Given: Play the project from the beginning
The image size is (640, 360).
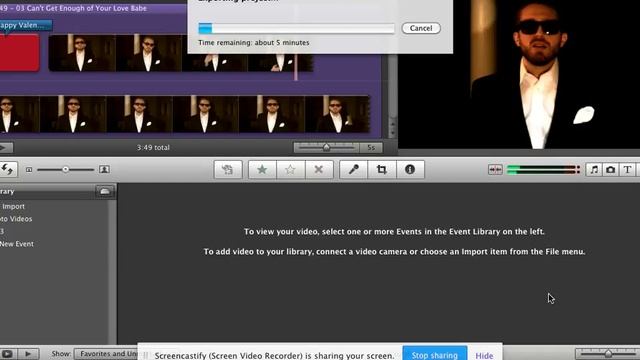Looking at the screenshot, I should click(x=6, y=147).
